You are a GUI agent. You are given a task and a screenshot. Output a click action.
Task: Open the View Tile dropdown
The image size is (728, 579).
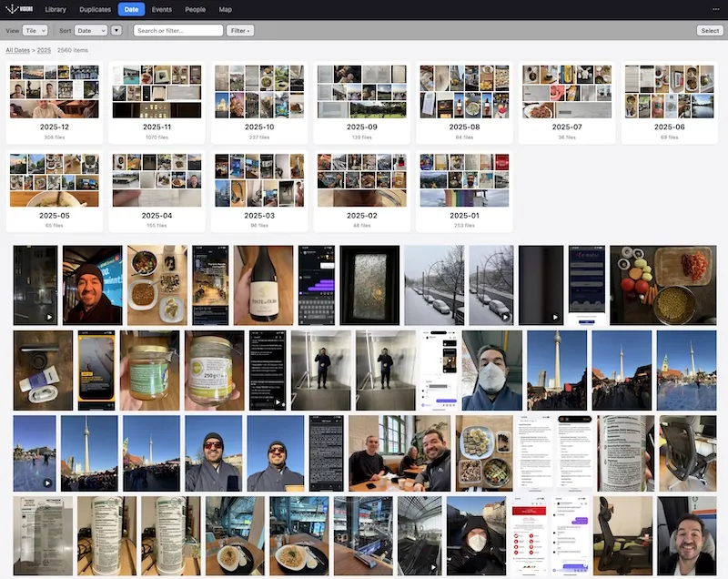[x=35, y=31]
